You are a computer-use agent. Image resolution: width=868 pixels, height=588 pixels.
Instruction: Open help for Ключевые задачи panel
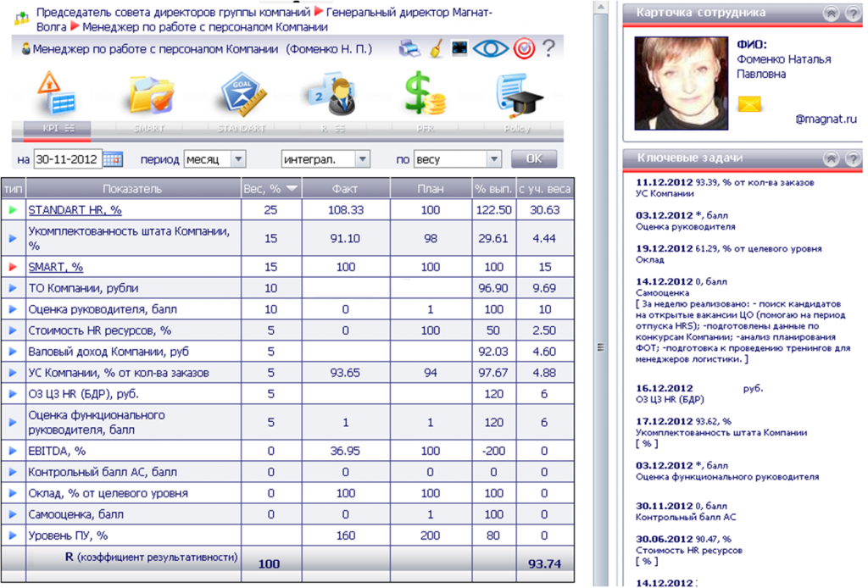tap(853, 158)
